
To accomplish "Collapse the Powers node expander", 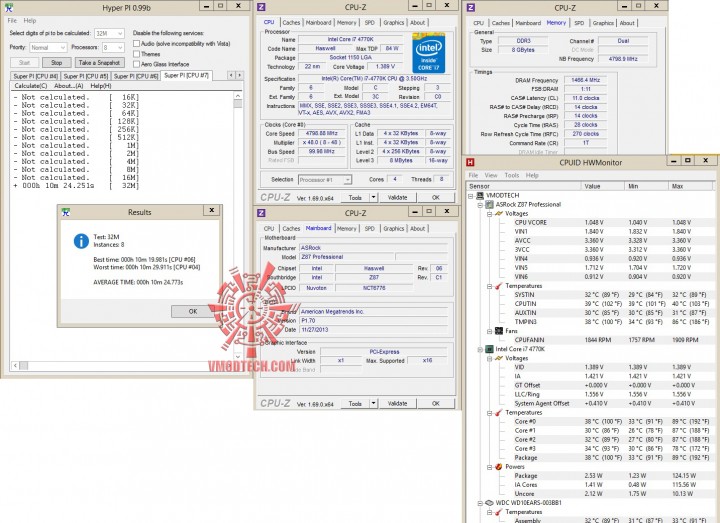I will 489,467.
